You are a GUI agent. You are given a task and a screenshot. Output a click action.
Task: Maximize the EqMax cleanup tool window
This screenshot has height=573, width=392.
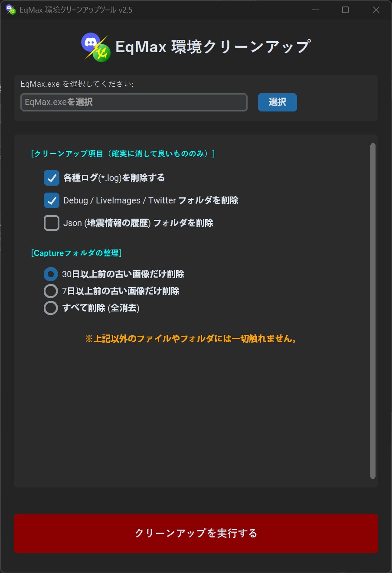345,10
